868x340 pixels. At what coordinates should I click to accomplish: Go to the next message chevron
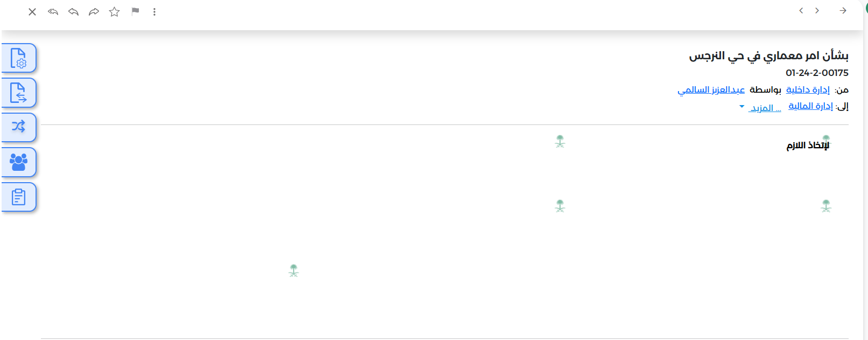click(x=817, y=11)
